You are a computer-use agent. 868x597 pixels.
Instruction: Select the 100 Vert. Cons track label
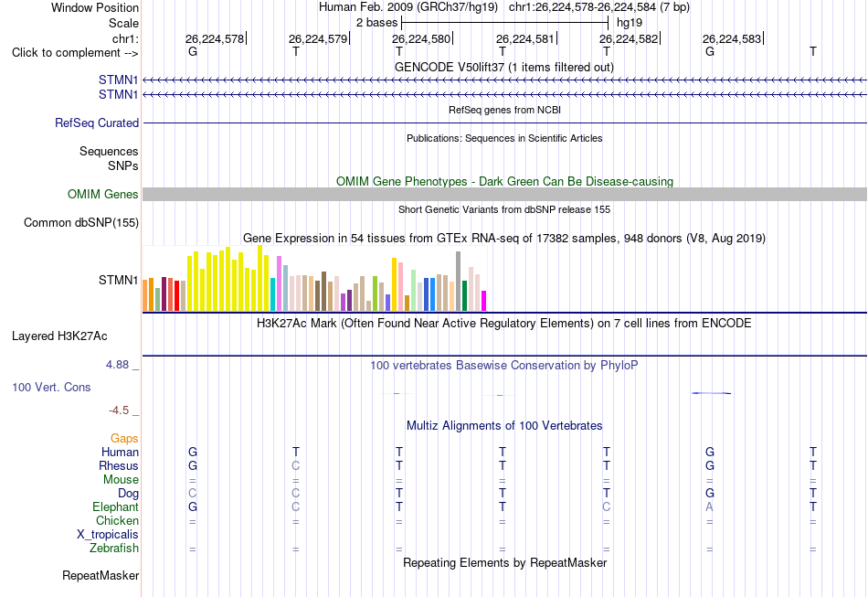pyautogui.click(x=51, y=387)
